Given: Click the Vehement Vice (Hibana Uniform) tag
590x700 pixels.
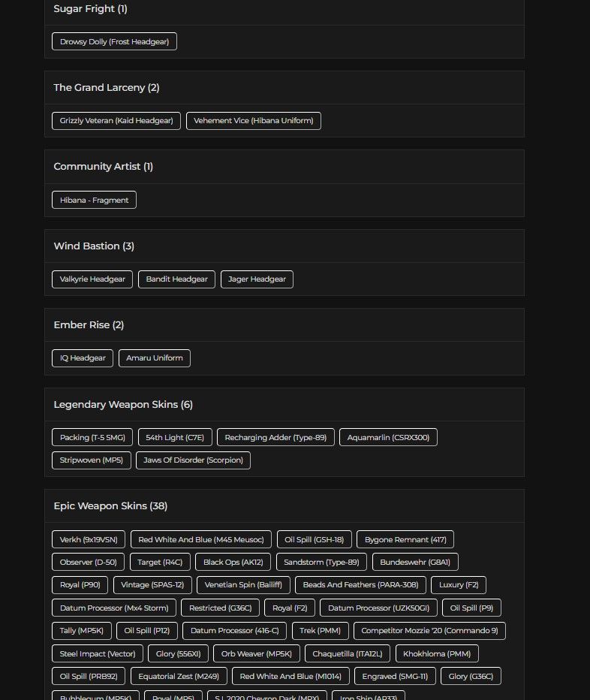Looking at the screenshot, I should pyautogui.click(x=254, y=120).
